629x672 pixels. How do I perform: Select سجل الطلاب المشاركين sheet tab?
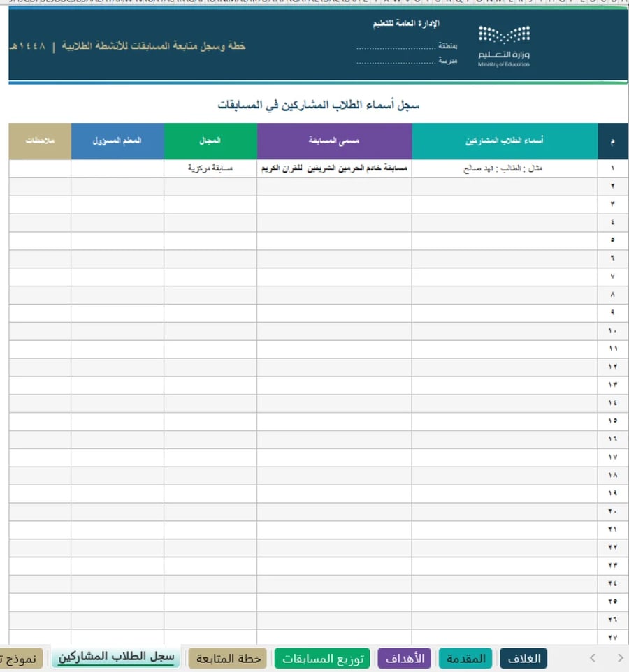point(116,657)
